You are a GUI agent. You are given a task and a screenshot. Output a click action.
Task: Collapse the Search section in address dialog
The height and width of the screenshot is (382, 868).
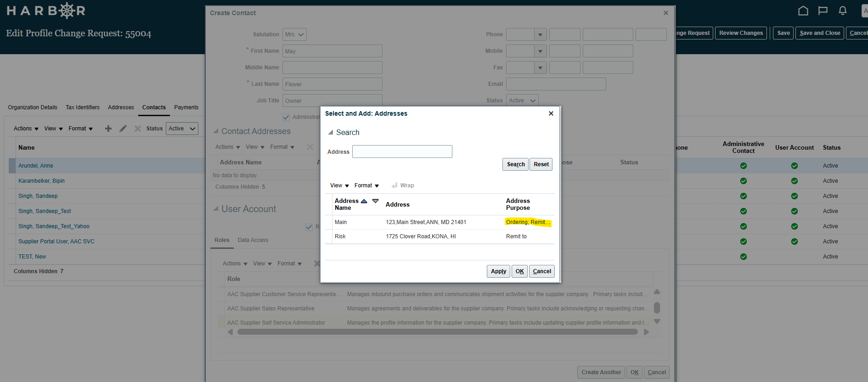[x=330, y=132]
